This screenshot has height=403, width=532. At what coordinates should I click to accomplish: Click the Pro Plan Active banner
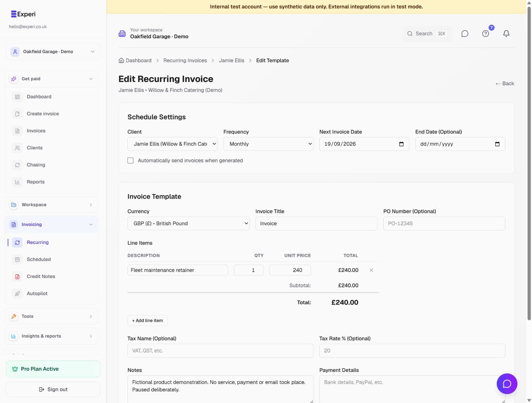[x=53, y=369]
